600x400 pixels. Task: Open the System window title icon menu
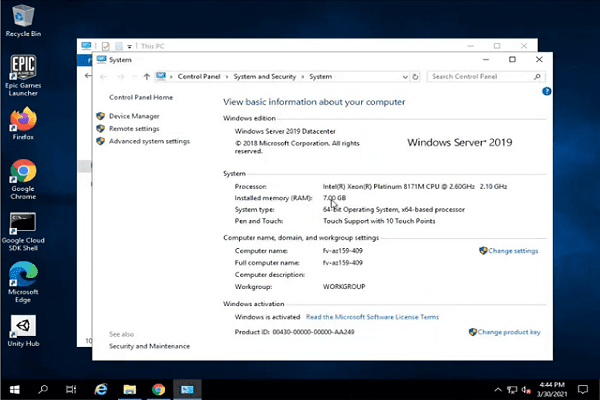pos(101,59)
